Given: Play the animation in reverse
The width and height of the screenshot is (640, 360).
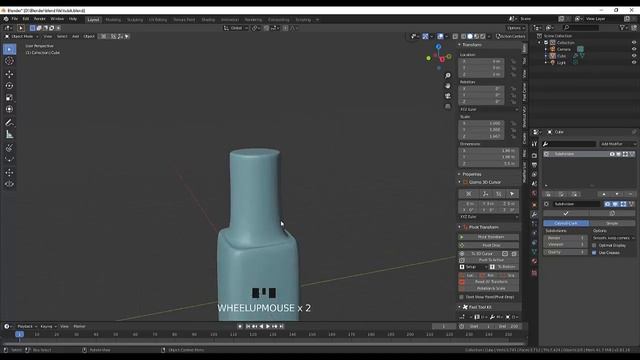Looking at the screenshot, I should (x=261, y=326).
